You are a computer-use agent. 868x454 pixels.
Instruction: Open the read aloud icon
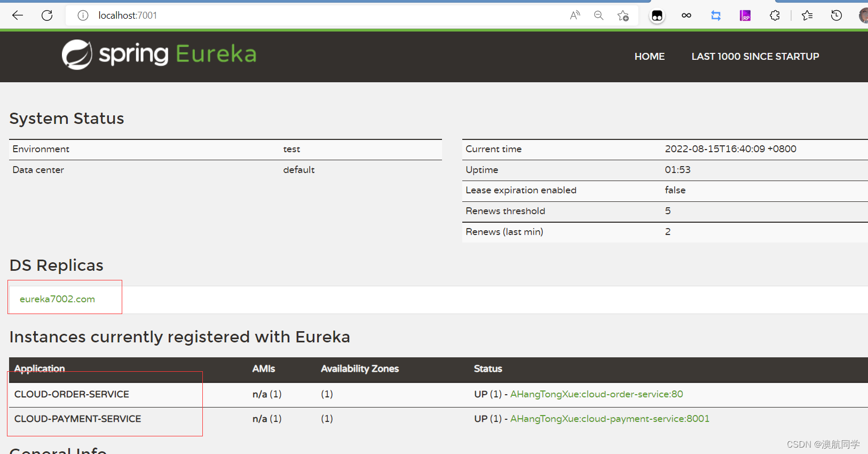point(575,15)
